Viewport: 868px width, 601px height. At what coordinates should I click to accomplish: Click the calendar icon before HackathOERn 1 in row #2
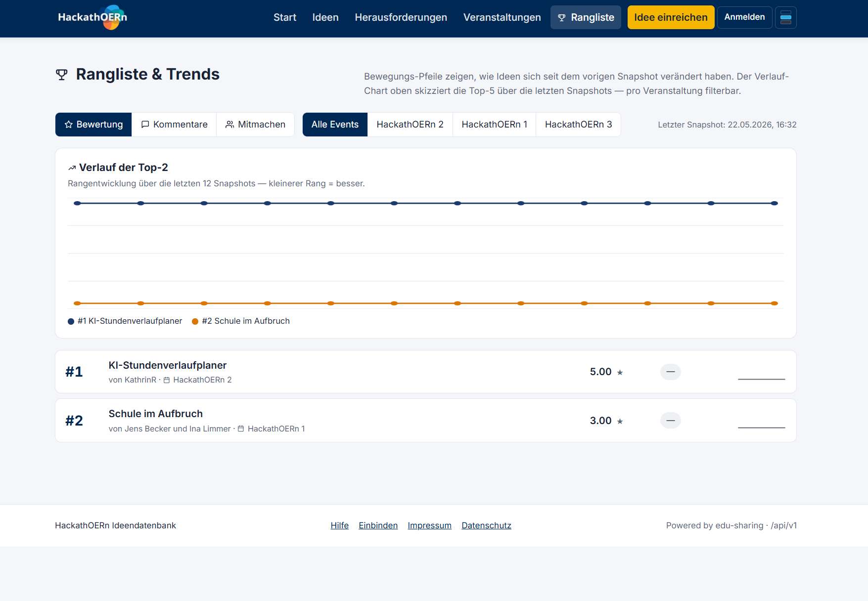point(241,429)
